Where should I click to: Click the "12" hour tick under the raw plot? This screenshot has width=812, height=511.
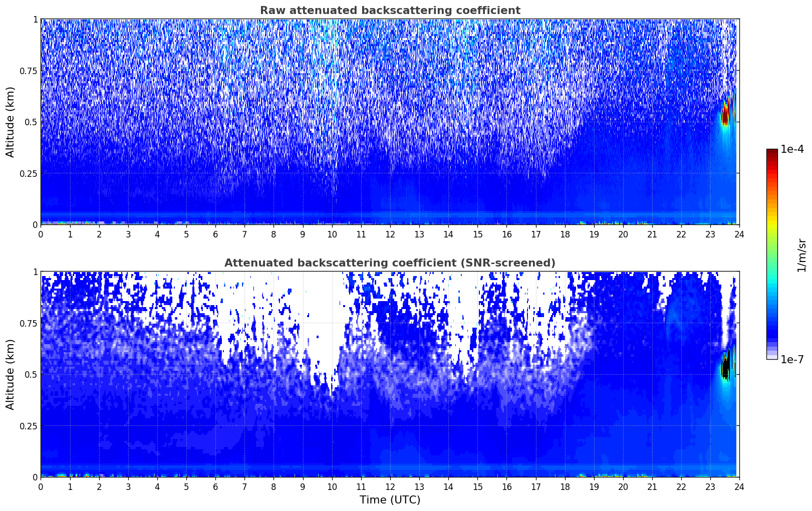[x=390, y=234]
